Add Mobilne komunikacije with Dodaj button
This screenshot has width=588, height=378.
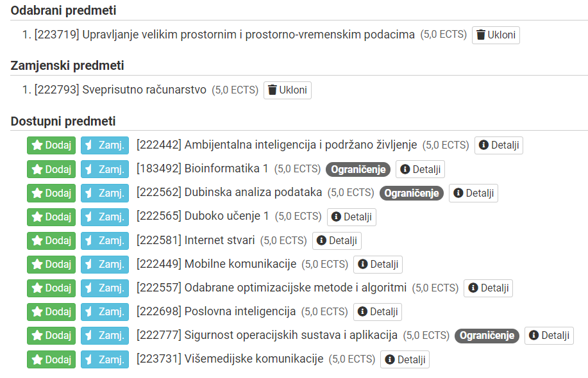point(51,265)
